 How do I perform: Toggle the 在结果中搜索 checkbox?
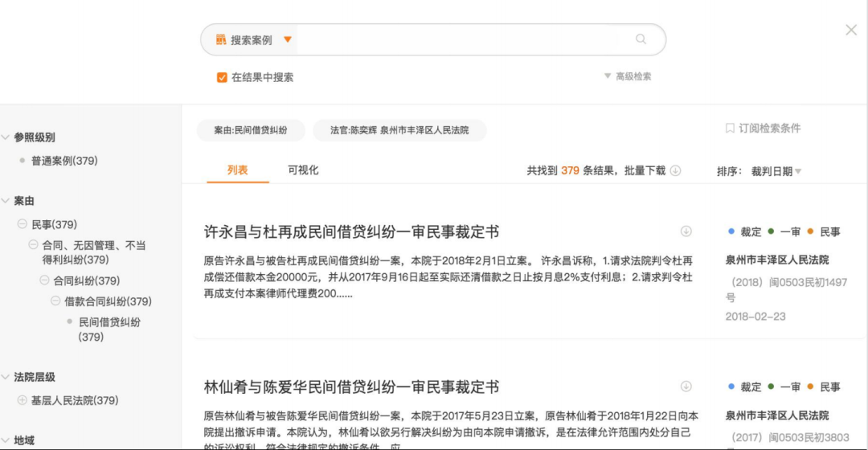222,77
